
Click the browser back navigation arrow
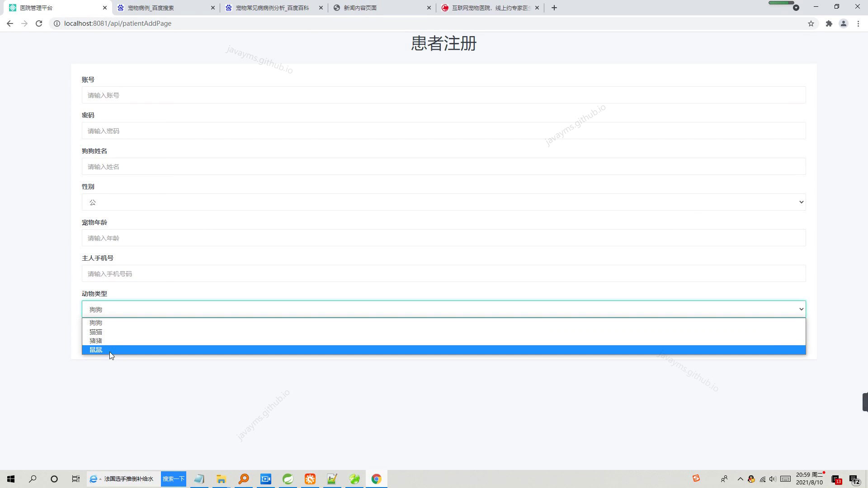[10, 23]
